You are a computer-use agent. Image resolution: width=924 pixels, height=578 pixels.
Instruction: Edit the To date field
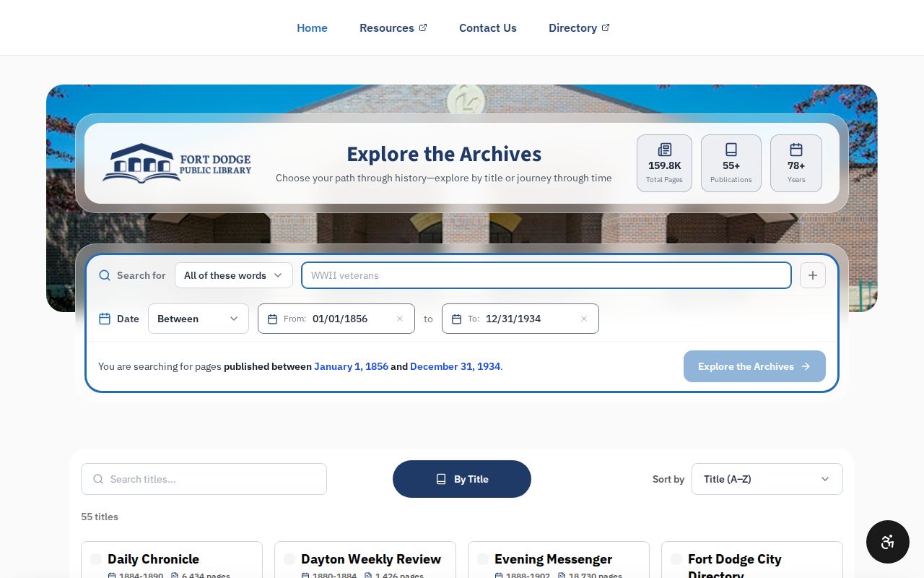pos(520,319)
